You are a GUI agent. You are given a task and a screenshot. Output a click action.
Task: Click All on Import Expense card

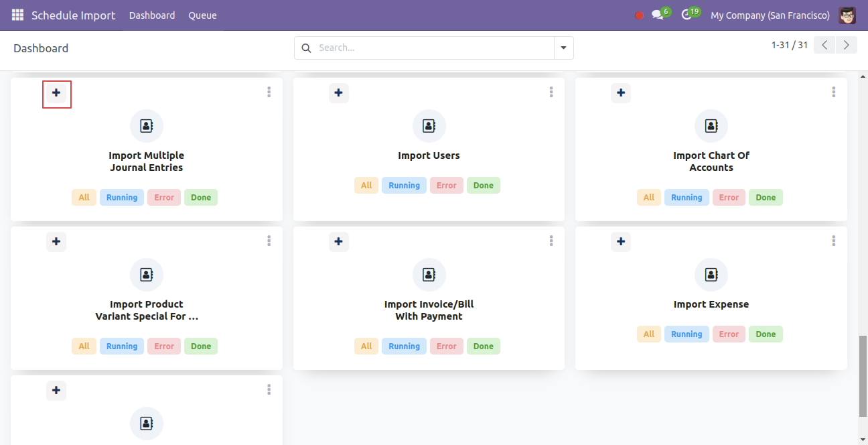click(x=649, y=334)
